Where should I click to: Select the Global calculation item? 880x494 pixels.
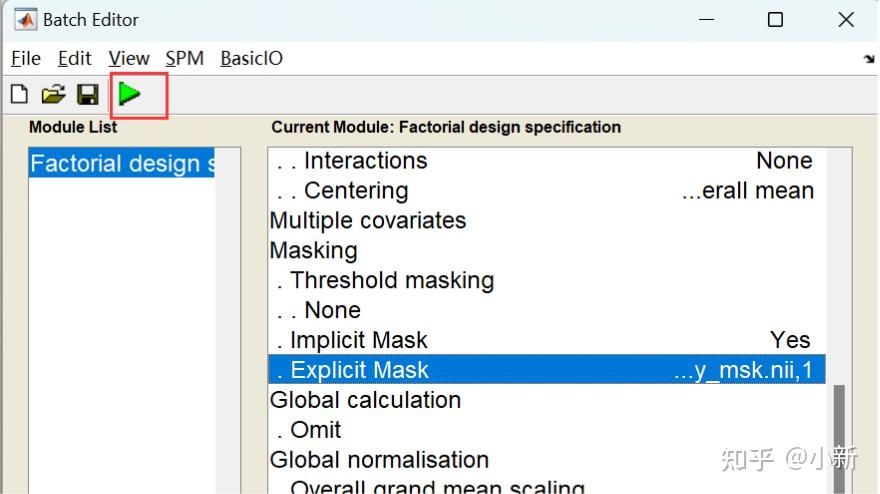tap(365, 401)
